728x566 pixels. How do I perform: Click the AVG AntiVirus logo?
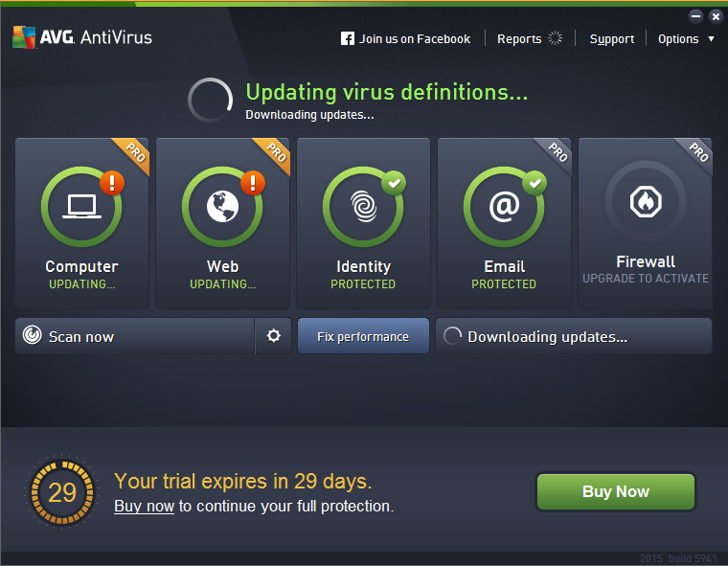82,37
